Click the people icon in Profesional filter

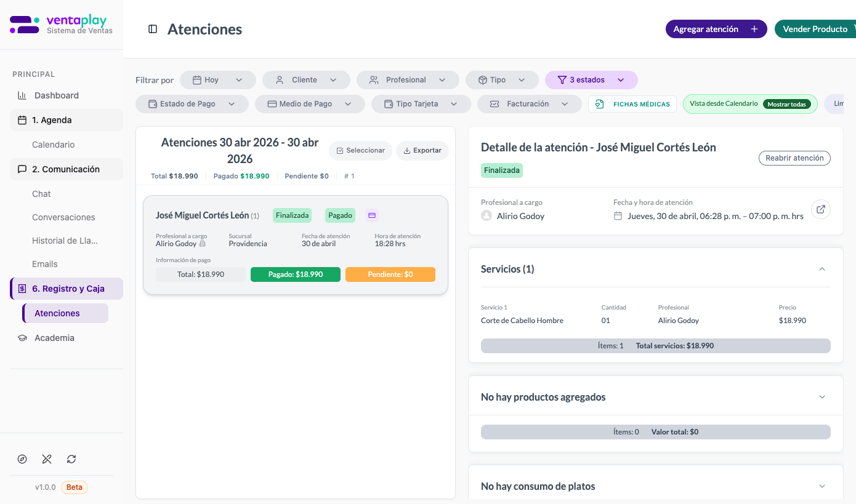tap(374, 80)
